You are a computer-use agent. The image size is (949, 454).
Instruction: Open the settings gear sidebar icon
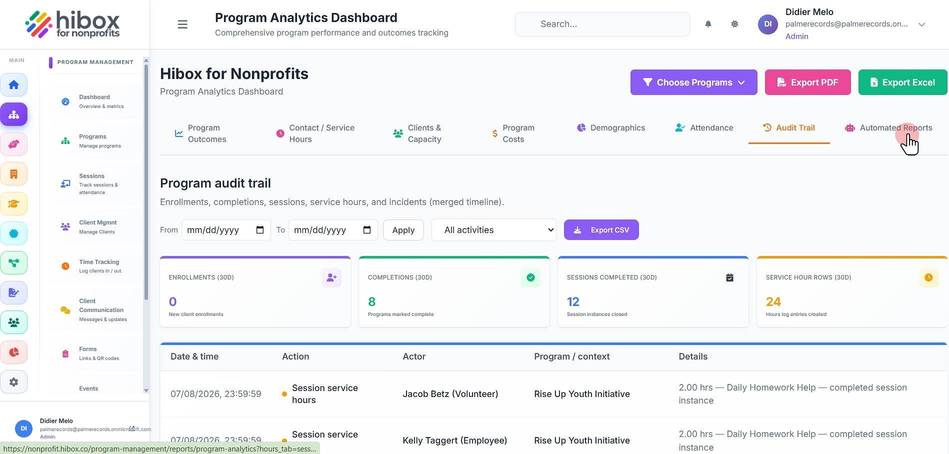tap(14, 382)
